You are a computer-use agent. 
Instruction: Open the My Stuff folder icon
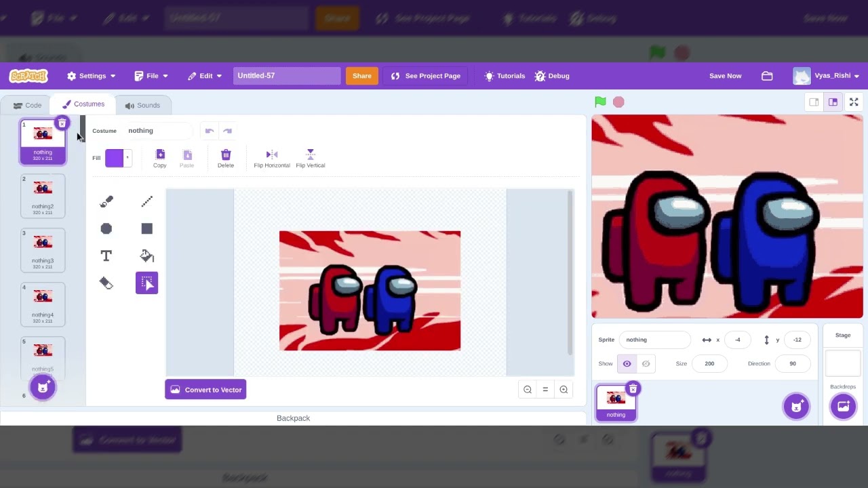point(767,76)
